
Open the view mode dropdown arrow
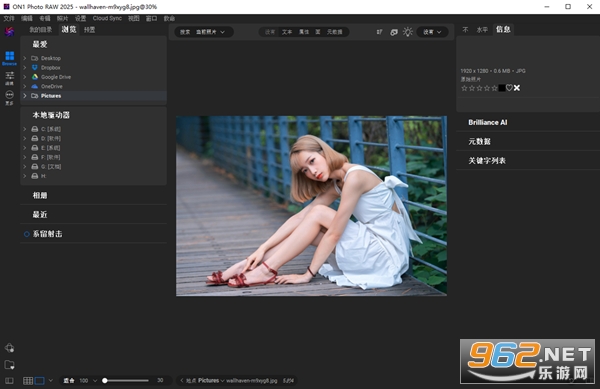click(x=51, y=381)
